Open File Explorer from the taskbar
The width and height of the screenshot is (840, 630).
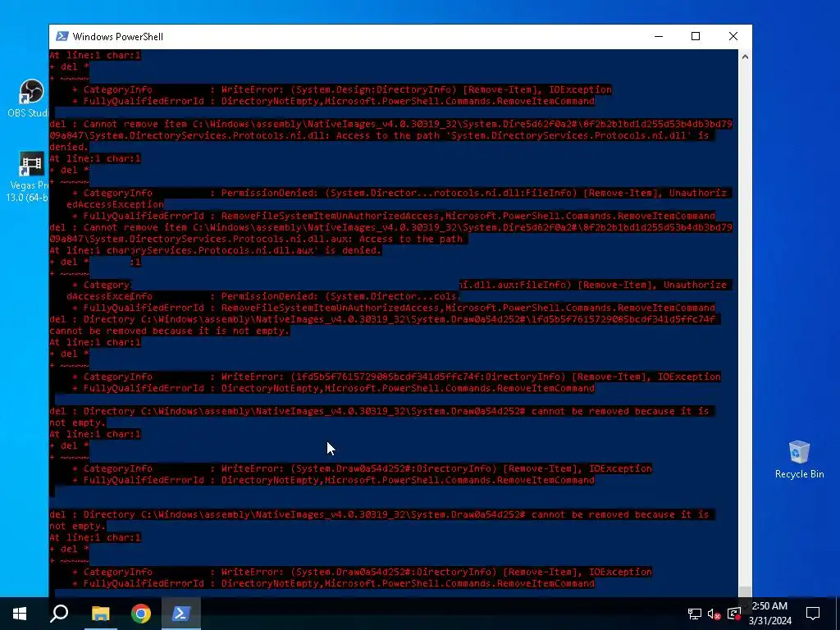tap(100, 614)
